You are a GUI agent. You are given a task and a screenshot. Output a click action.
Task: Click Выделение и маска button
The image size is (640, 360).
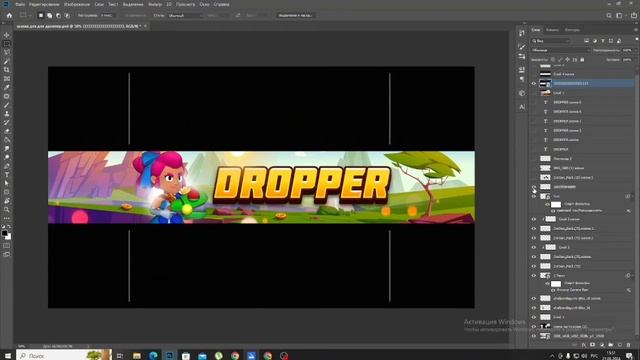point(295,16)
